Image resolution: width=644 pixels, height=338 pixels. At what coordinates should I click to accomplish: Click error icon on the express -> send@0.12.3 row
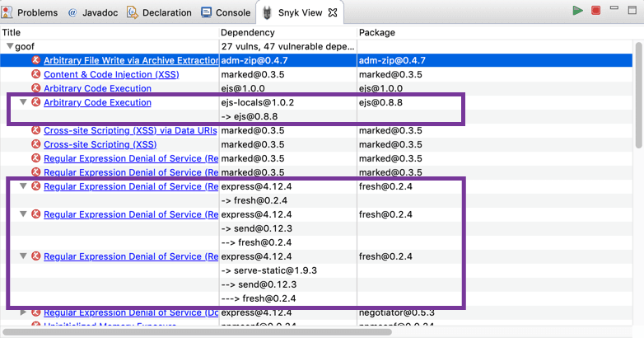(x=36, y=214)
